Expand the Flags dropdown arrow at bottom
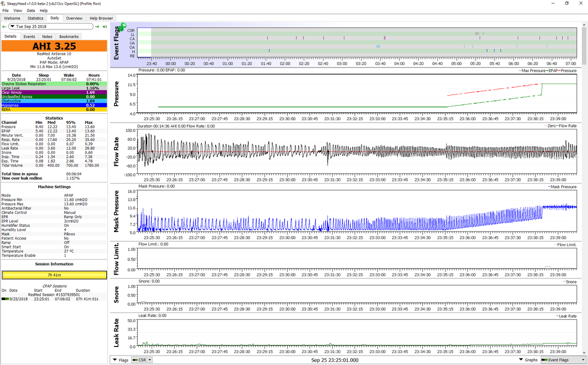Image resolution: width=588 pixels, height=365 pixels. pyautogui.click(x=115, y=360)
